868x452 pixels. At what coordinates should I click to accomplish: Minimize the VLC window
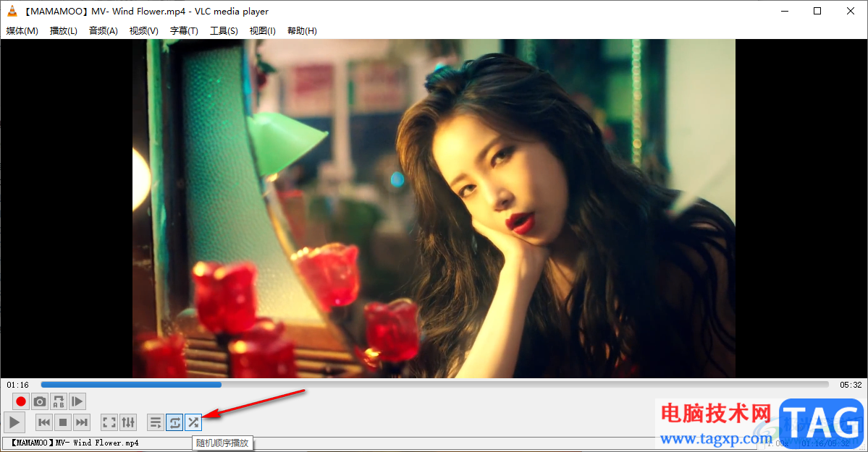click(x=785, y=11)
